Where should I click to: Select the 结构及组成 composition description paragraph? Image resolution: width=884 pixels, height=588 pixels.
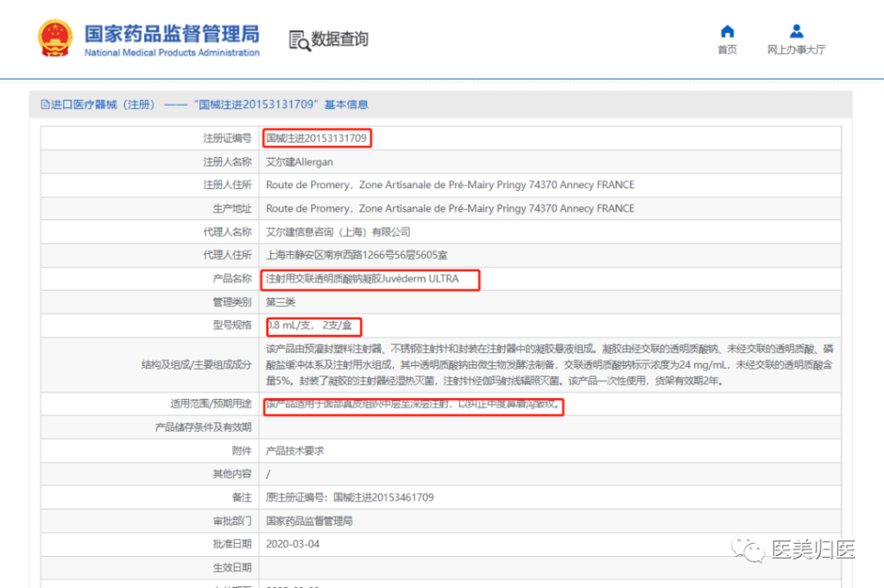pyautogui.click(x=550, y=364)
